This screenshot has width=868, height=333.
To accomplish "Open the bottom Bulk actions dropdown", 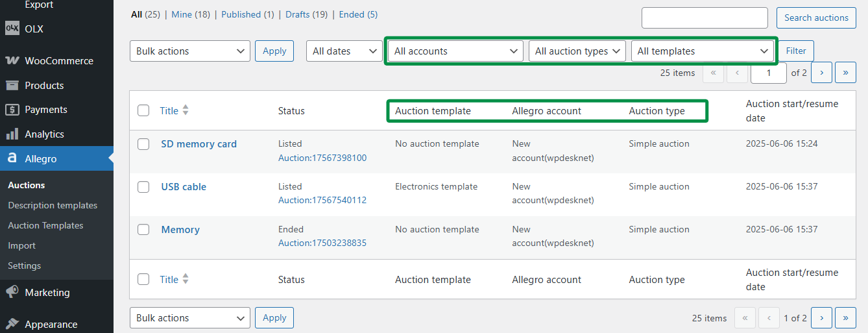I will [x=190, y=318].
